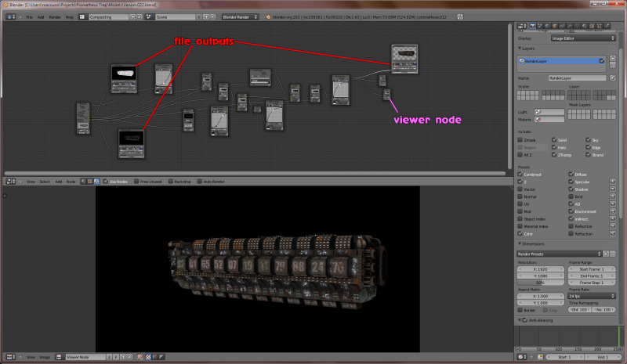
Task: Add a new render layer
Action: tap(613, 59)
